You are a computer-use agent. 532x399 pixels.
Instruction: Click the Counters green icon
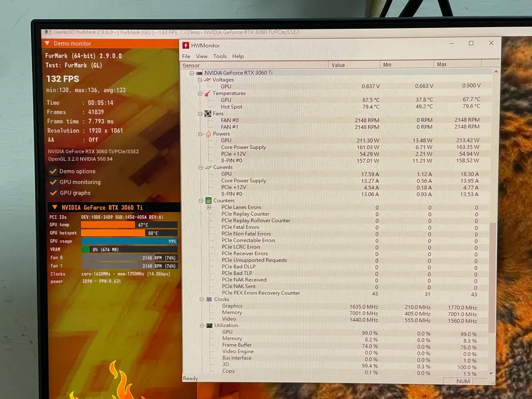[x=208, y=201]
